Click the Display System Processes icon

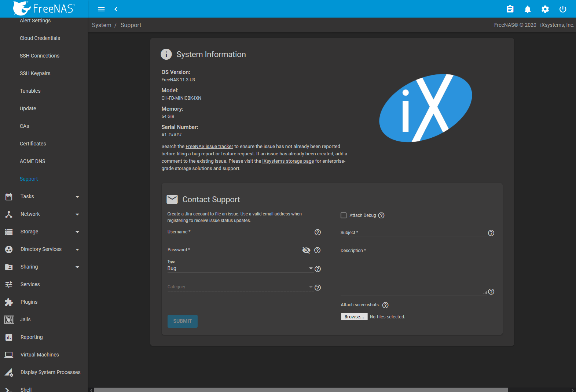(x=9, y=373)
